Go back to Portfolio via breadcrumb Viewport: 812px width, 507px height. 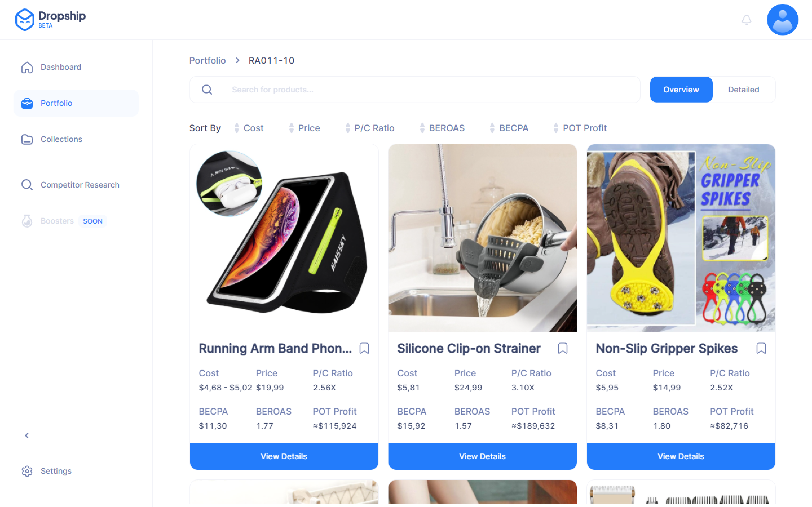[x=207, y=60]
